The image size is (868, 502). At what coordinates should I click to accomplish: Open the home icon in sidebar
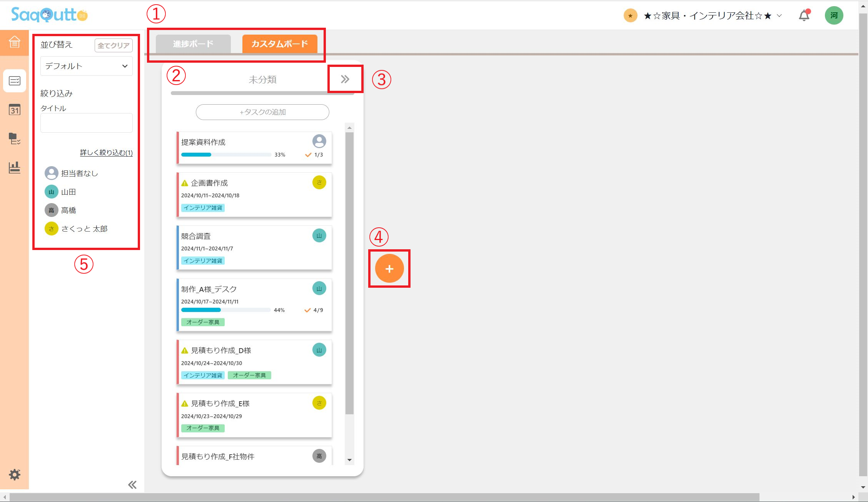[x=14, y=42]
